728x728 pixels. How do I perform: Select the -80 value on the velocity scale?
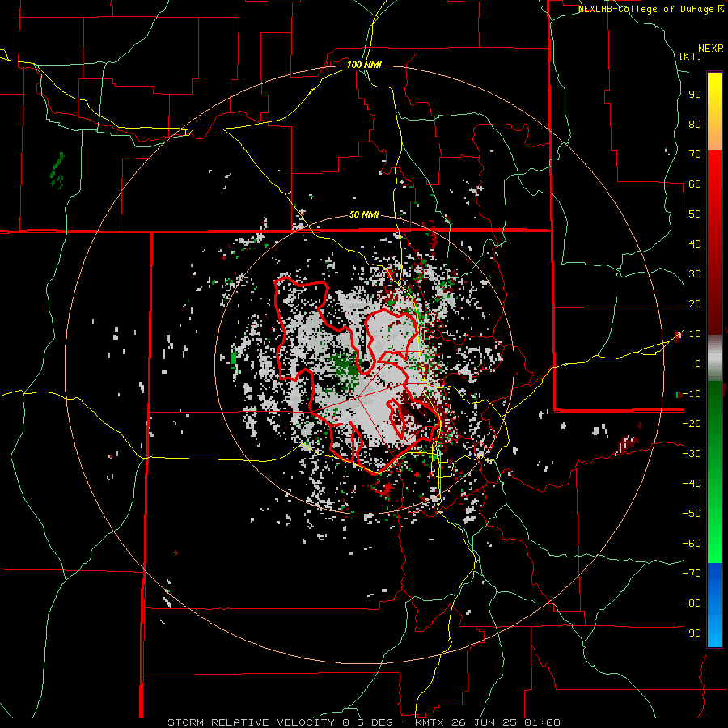692,603
